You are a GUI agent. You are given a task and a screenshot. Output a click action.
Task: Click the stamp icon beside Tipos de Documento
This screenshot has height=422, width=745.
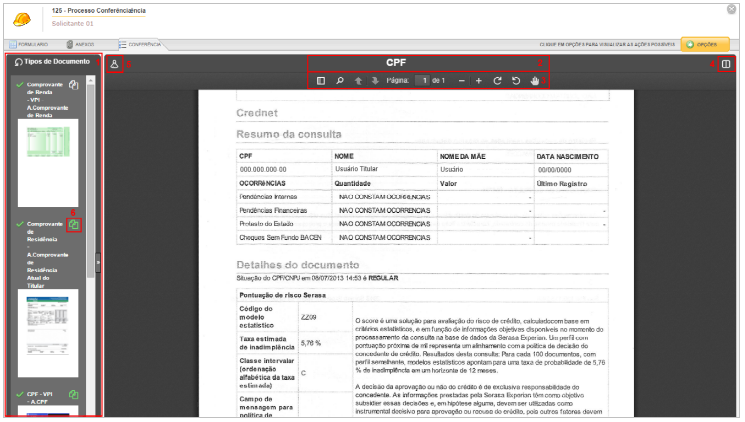click(x=115, y=64)
